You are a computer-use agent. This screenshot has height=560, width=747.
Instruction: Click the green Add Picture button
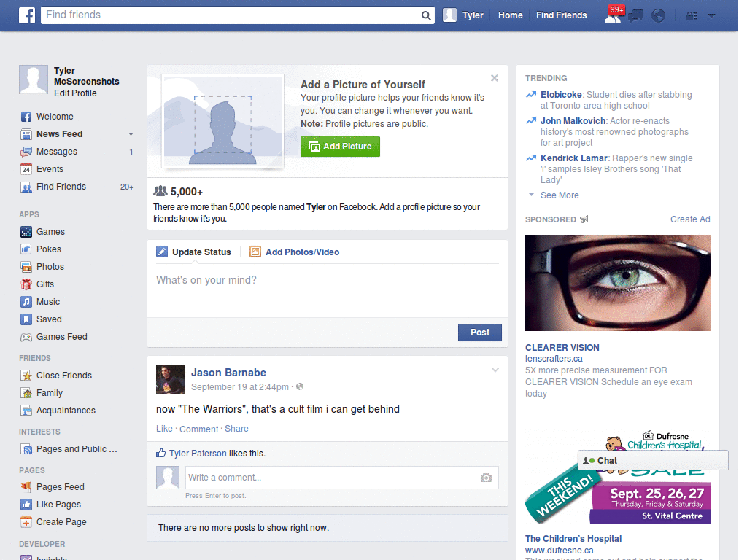pyautogui.click(x=340, y=147)
